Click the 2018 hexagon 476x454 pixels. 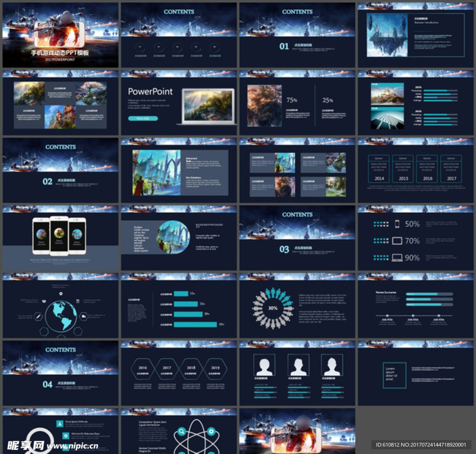[x=191, y=369]
